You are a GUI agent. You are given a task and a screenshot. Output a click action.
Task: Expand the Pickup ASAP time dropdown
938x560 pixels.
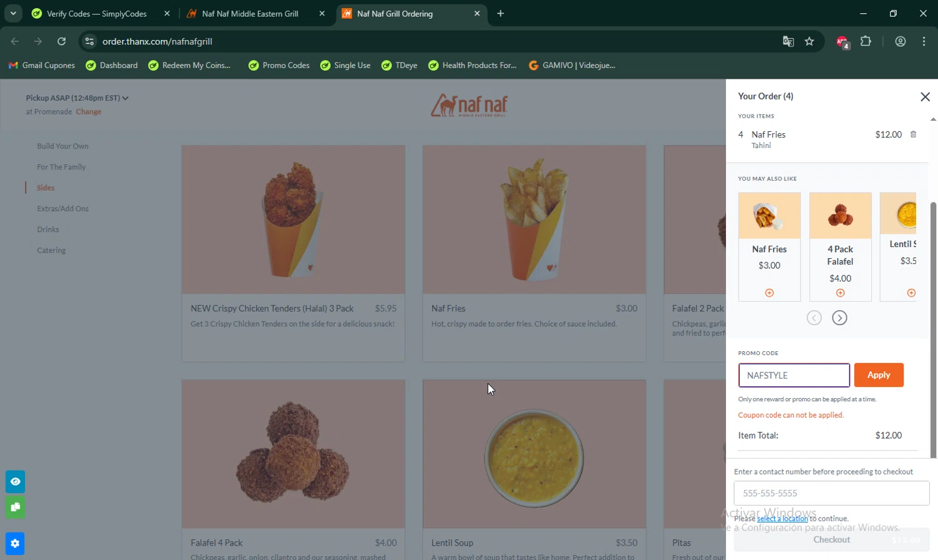click(x=77, y=98)
